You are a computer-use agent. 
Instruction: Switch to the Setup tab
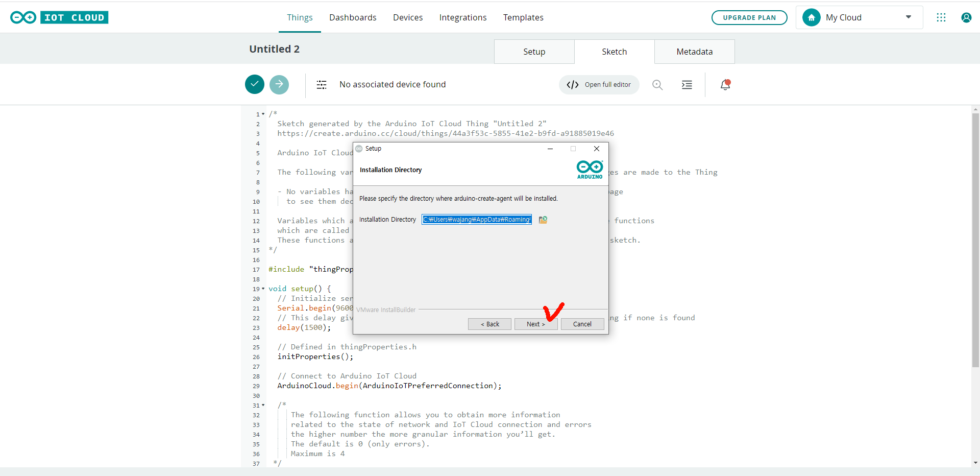(x=534, y=52)
